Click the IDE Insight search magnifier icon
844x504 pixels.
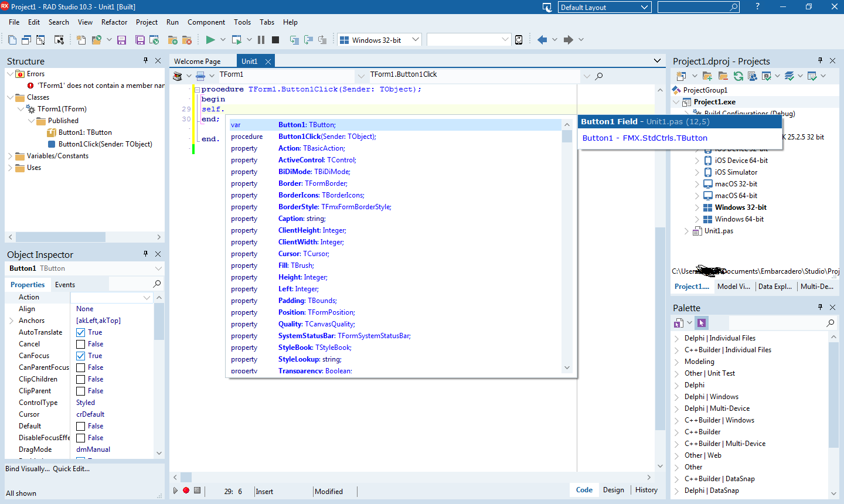(734, 7)
